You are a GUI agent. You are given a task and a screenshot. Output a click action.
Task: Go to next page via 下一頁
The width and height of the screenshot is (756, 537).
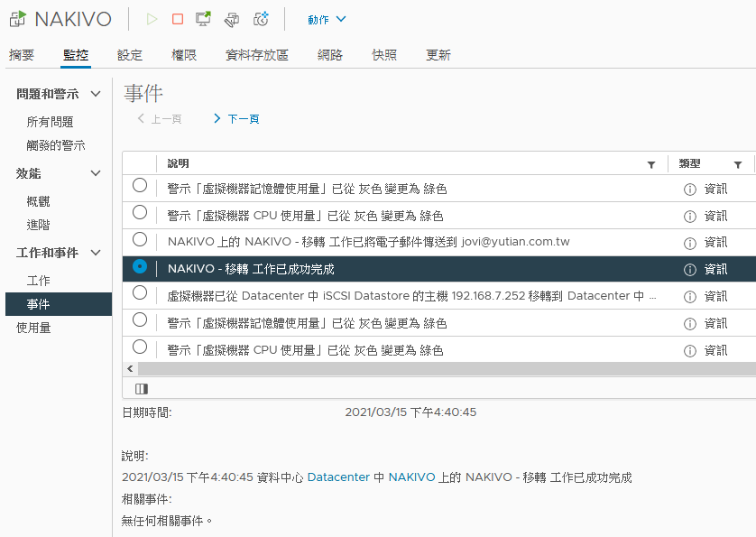pyautogui.click(x=236, y=119)
